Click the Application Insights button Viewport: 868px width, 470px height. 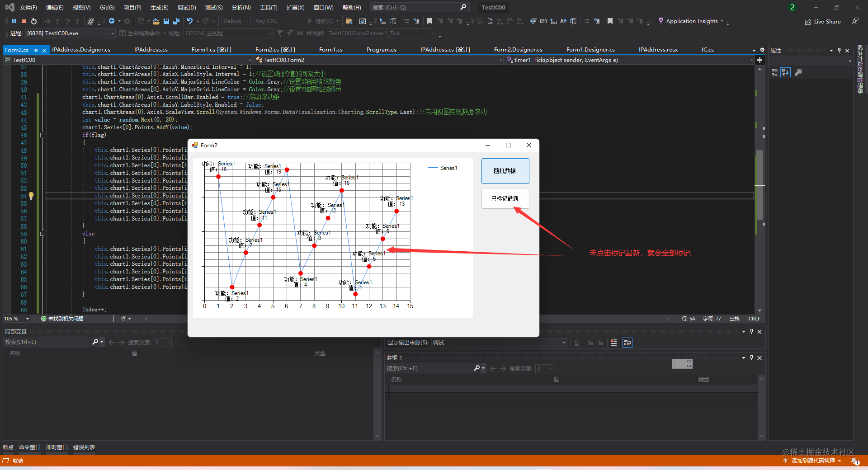tap(691, 21)
